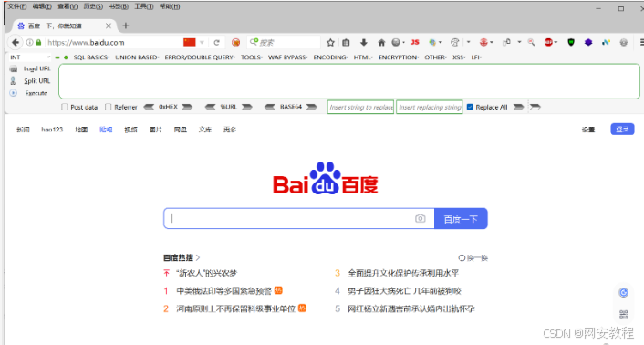Click the Insert replacing string field
Screen dimensions: 644x345
point(430,107)
